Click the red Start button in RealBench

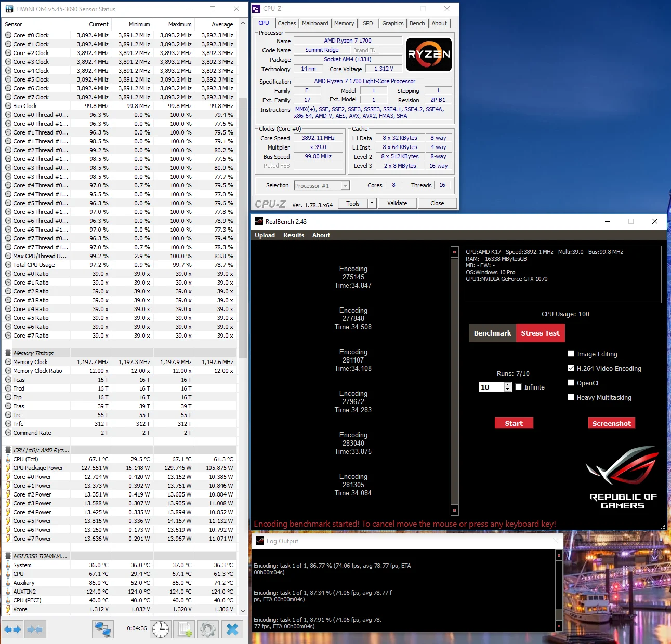[514, 423]
